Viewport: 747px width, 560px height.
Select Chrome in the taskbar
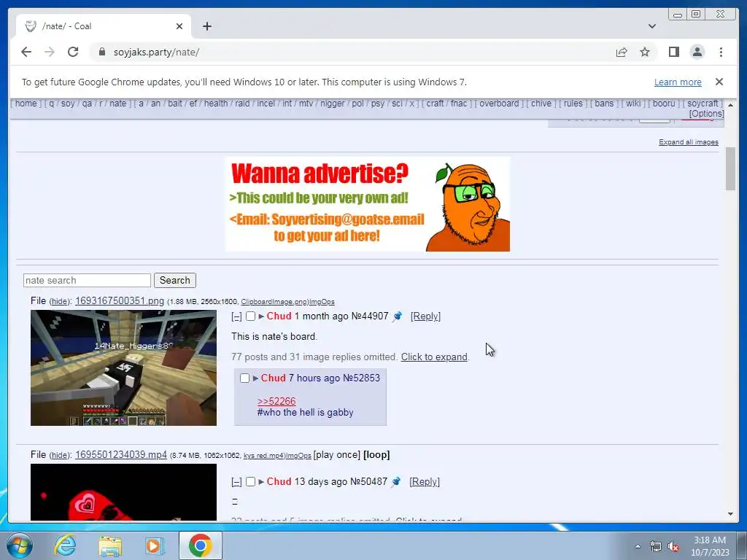point(200,545)
